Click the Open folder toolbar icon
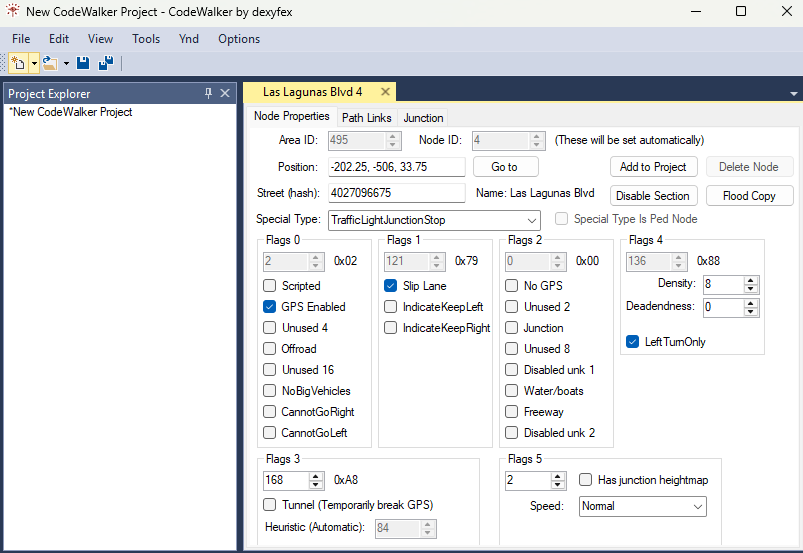Viewport: 803px width, 553px height. point(49,63)
